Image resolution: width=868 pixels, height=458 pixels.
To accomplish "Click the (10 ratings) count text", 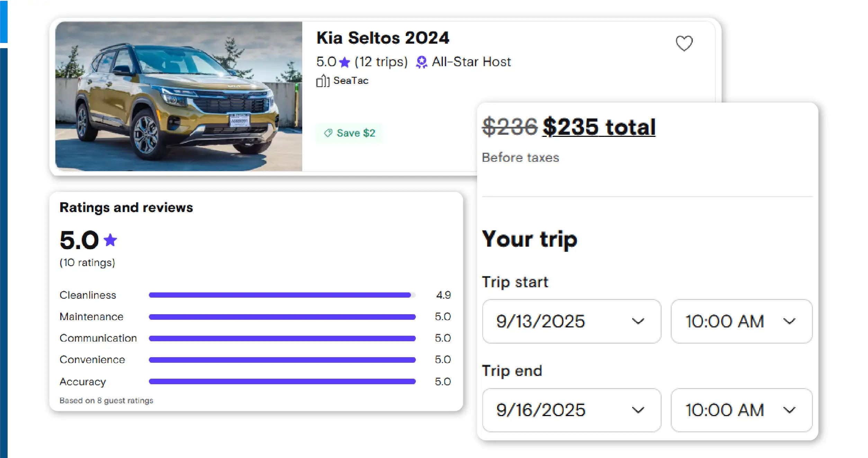I will coord(87,263).
